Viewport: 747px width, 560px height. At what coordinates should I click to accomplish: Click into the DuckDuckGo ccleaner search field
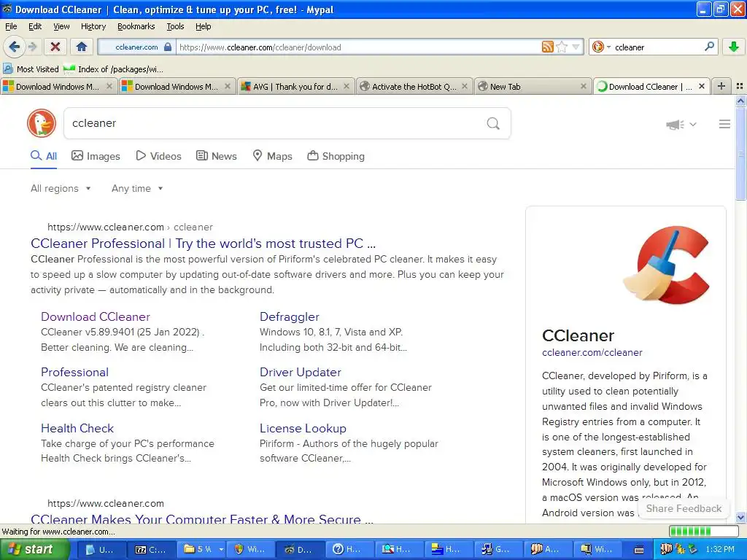pyautogui.click(x=274, y=123)
